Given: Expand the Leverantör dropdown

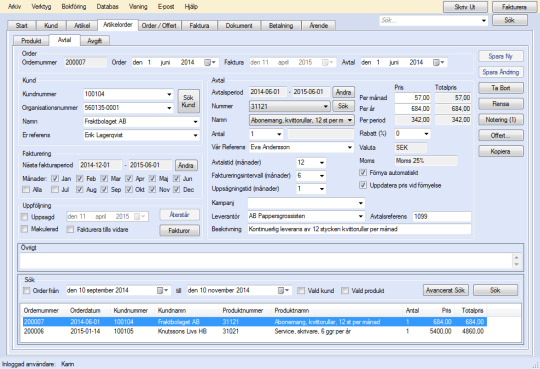Looking at the screenshot, I should (361, 216).
